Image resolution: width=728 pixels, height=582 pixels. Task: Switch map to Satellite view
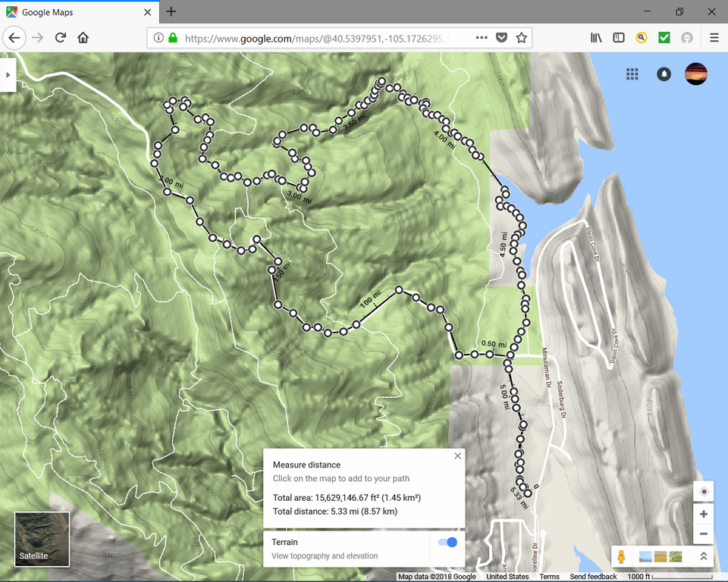[x=42, y=540]
